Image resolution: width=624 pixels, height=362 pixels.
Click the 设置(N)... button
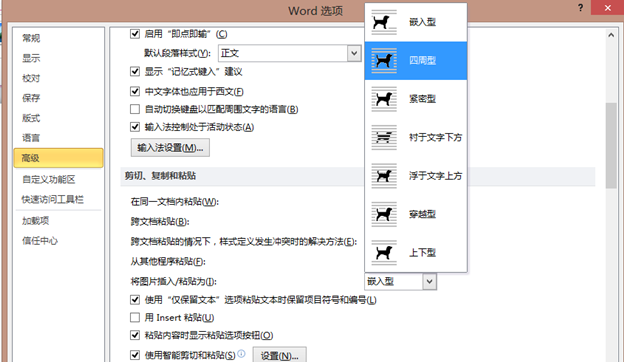point(279,355)
